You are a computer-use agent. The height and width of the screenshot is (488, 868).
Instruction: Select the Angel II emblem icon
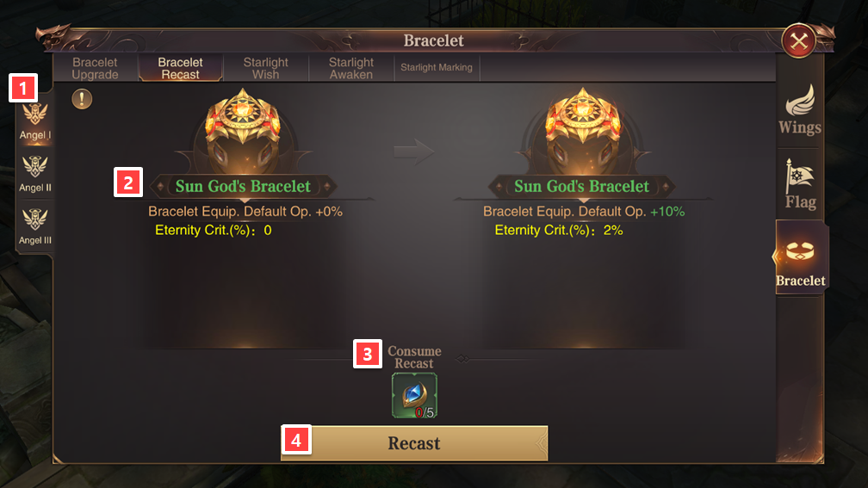34,167
